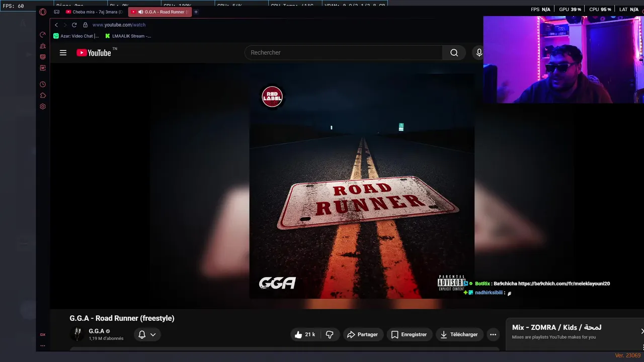Click the GX Corner gamepad icon

[x=56, y=12]
